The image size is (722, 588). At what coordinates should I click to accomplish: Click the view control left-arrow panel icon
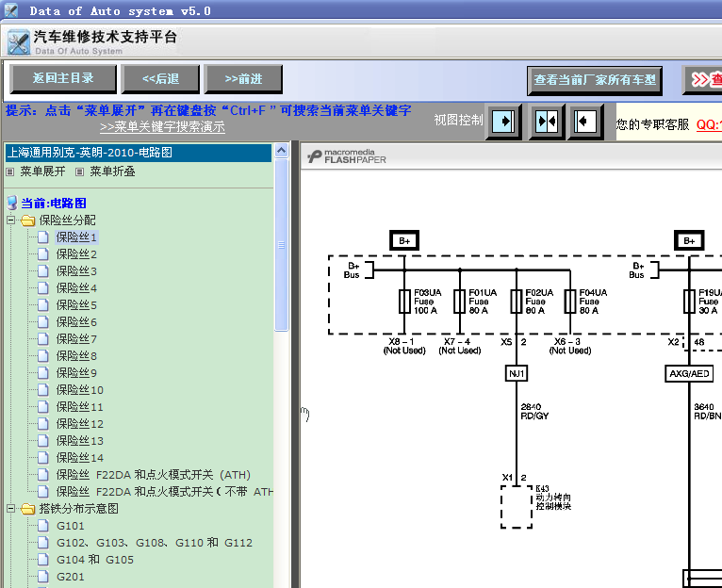click(584, 122)
